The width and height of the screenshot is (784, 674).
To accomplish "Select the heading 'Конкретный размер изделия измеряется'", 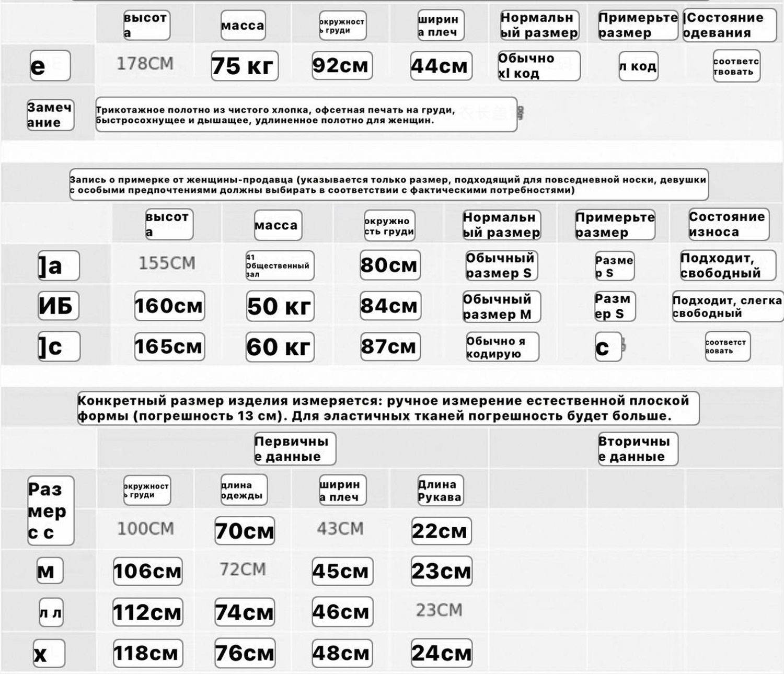I will point(388,409).
